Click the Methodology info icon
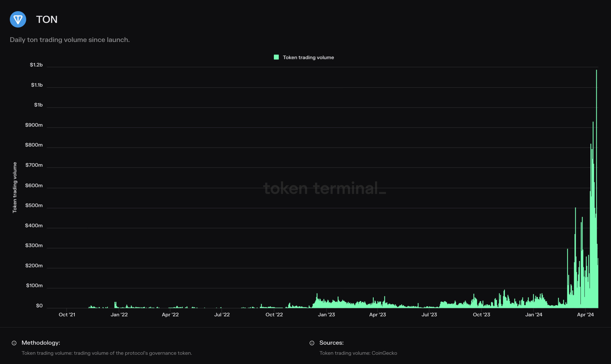611x364 pixels. [x=14, y=343]
